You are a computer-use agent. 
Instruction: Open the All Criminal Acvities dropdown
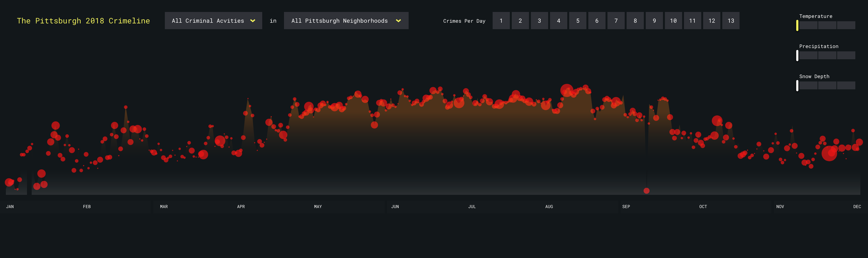[213, 20]
